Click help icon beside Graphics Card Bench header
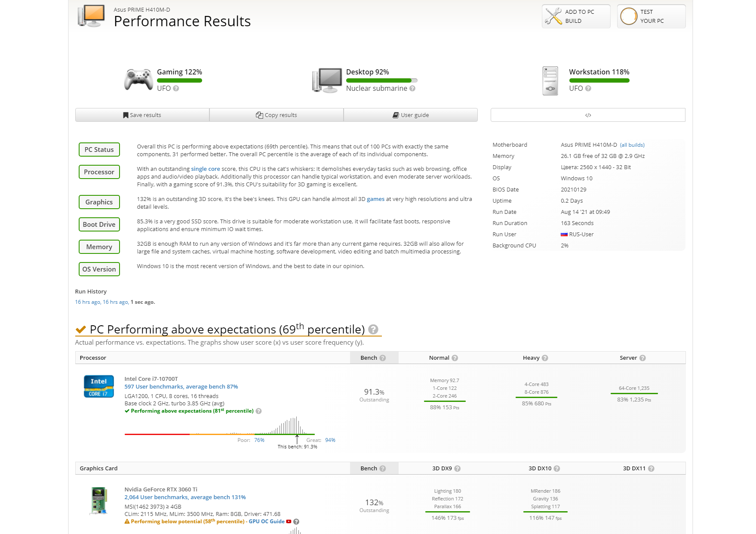The width and height of the screenshot is (756, 534). tap(383, 469)
